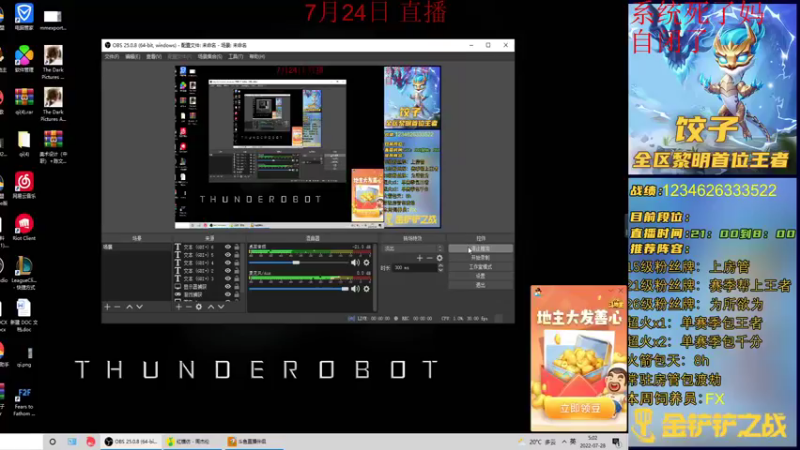800x450 pixels.
Task: Select the 新建 DOC 文档.doc file
Action: pyautogui.click(x=23, y=315)
